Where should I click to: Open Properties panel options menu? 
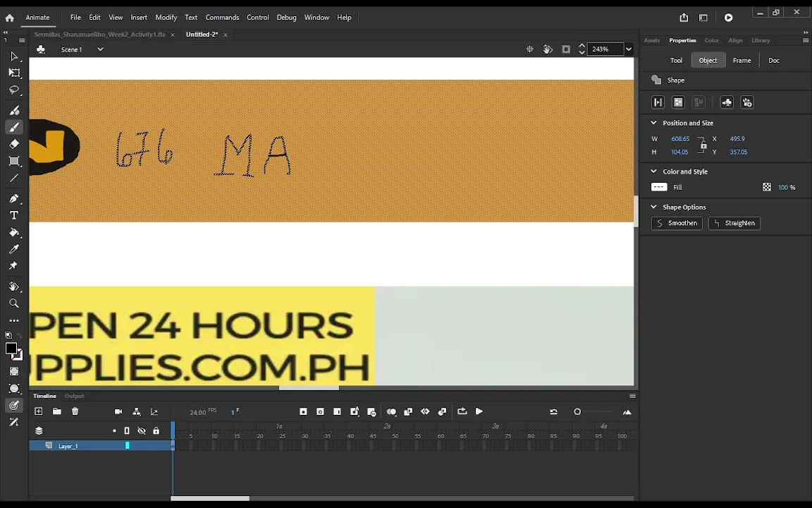[x=805, y=40]
